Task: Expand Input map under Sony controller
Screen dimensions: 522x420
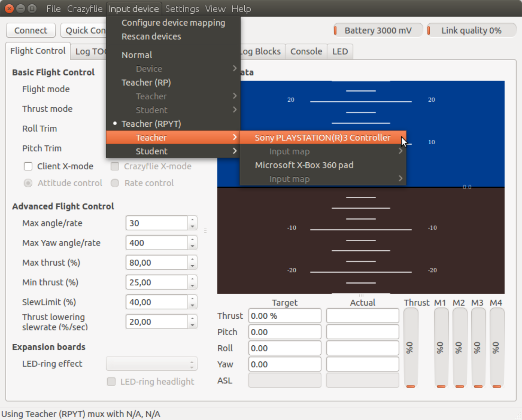Action: (323, 151)
